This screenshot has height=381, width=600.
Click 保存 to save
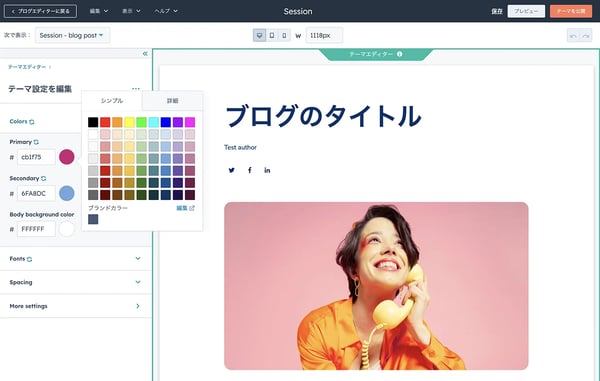click(497, 11)
